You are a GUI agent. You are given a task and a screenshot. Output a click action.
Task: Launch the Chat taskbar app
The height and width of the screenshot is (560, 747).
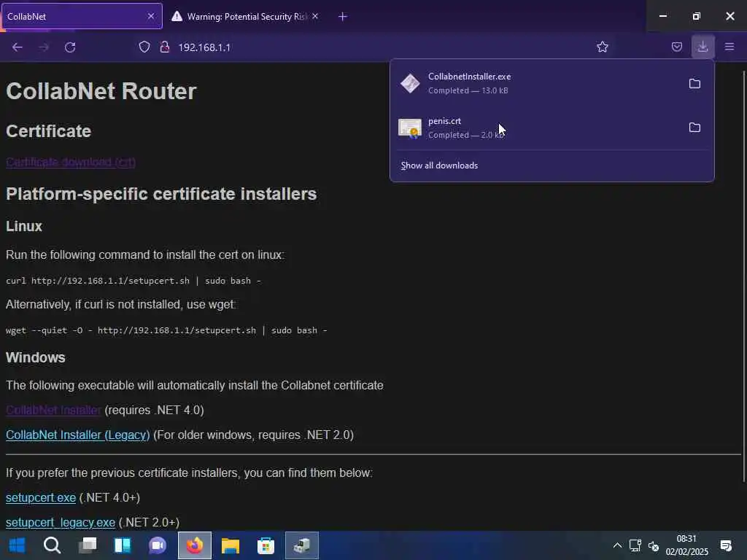(158, 545)
